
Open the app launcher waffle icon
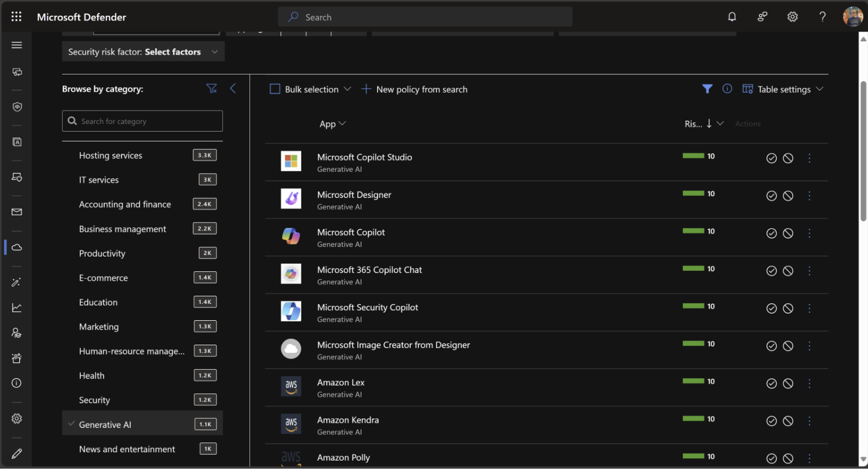pos(16,17)
